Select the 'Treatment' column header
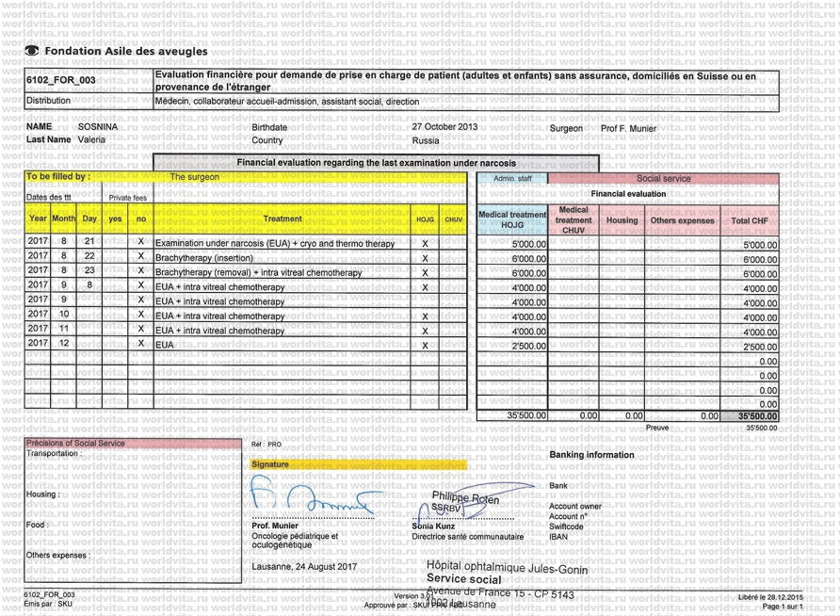 click(283, 219)
